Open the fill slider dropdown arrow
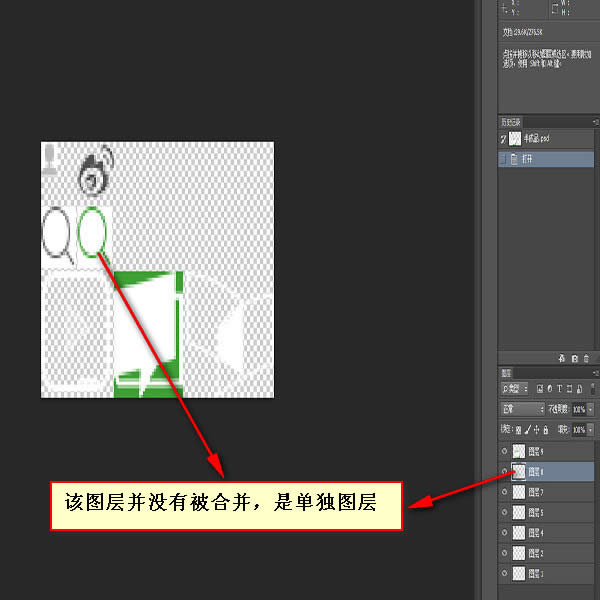Screen dimensions: 600x600 (590, 430)
